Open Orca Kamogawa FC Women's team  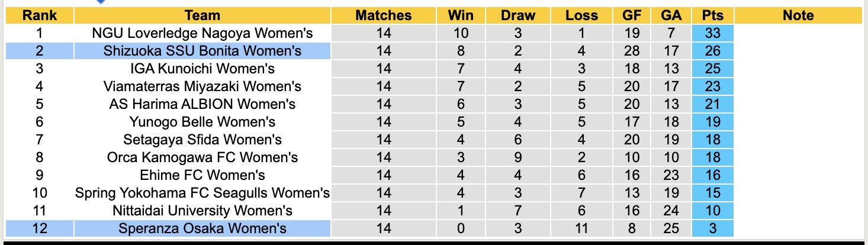pos(202,158)
